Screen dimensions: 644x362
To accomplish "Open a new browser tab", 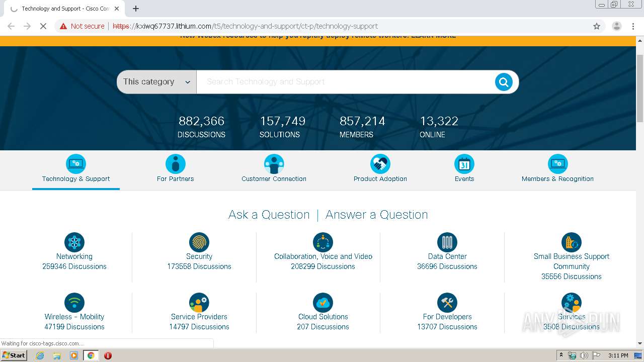I will point(136,9).
